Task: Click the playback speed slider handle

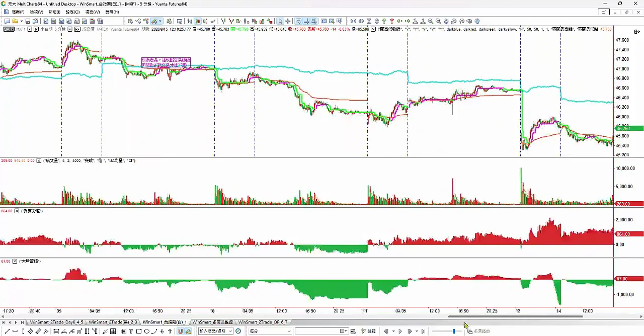Action: click(x=454, y=331)
